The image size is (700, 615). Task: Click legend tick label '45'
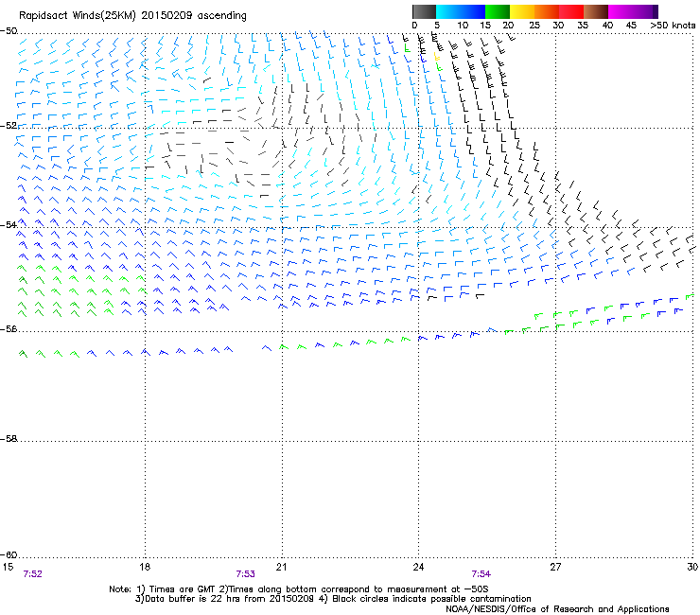point(631,26)
